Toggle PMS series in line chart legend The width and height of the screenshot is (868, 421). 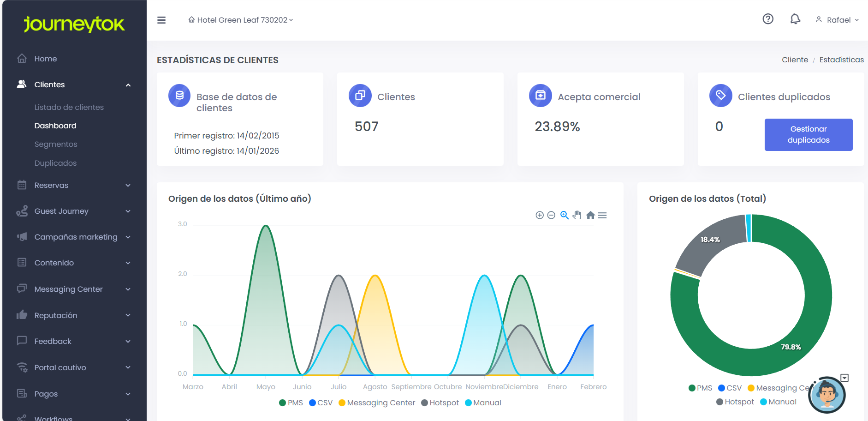tap(291, 403)
